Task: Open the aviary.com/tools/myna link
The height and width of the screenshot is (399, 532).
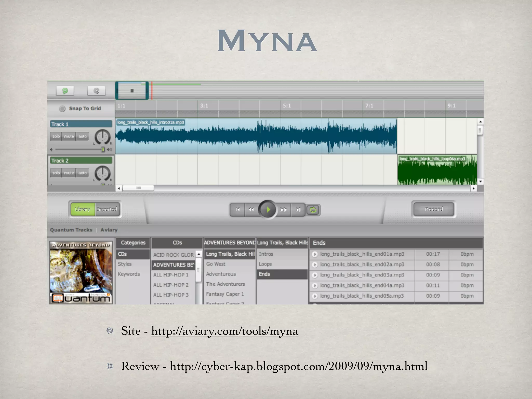Action: click(x=225, y=331)
